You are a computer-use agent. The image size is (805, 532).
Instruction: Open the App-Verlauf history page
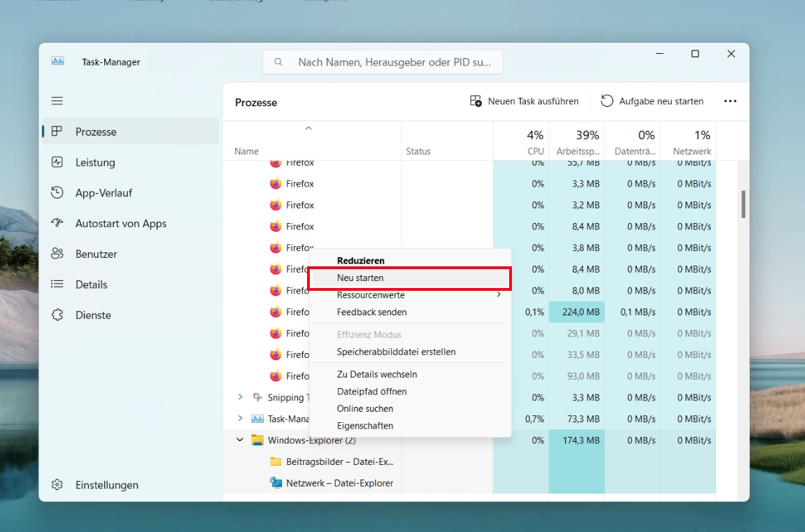pos(104,193)
